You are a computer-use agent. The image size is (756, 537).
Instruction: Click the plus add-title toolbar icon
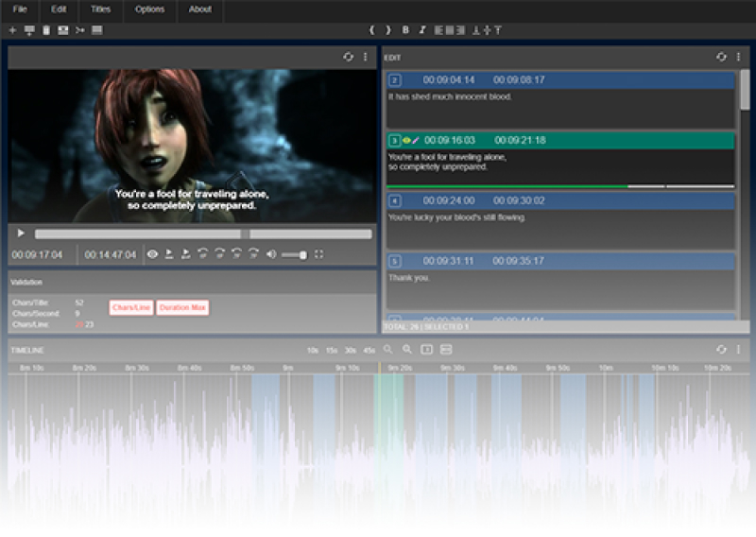13,30
